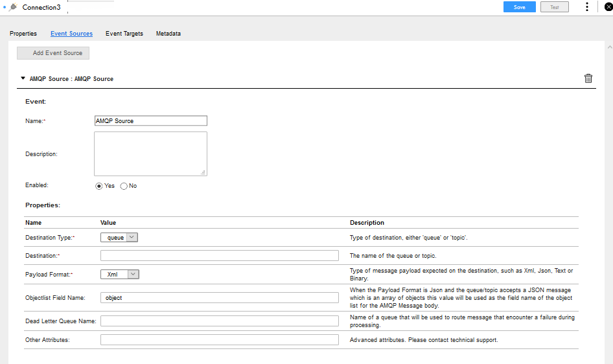Go to the Event Targets tab
The width and height of the screenshot is (613, 364).
click(124, 34)
